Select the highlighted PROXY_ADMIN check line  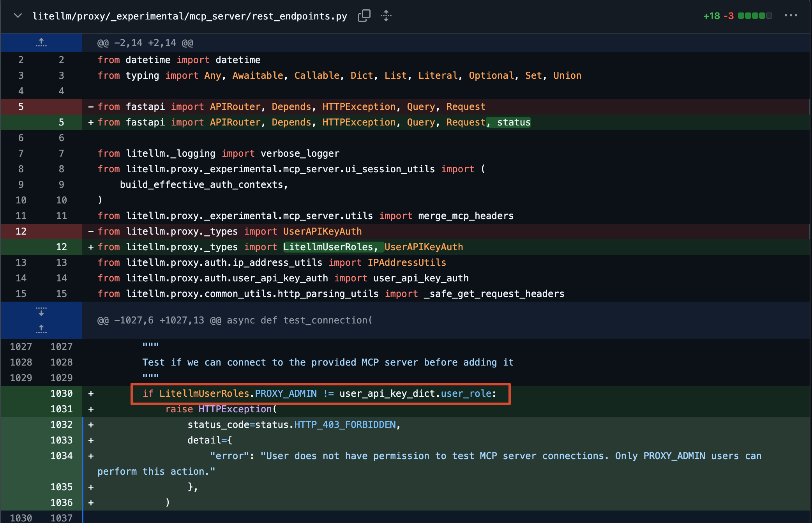[320, 394]
